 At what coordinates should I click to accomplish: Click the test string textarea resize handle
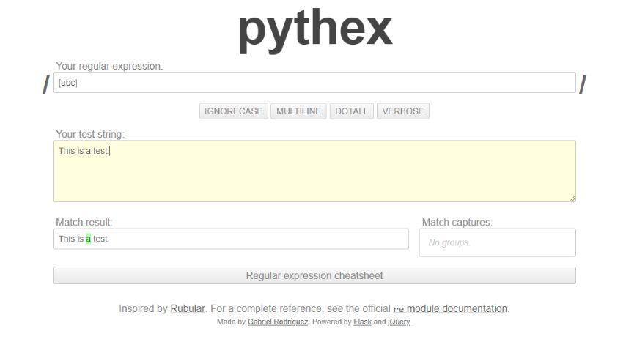coord(572,198)
